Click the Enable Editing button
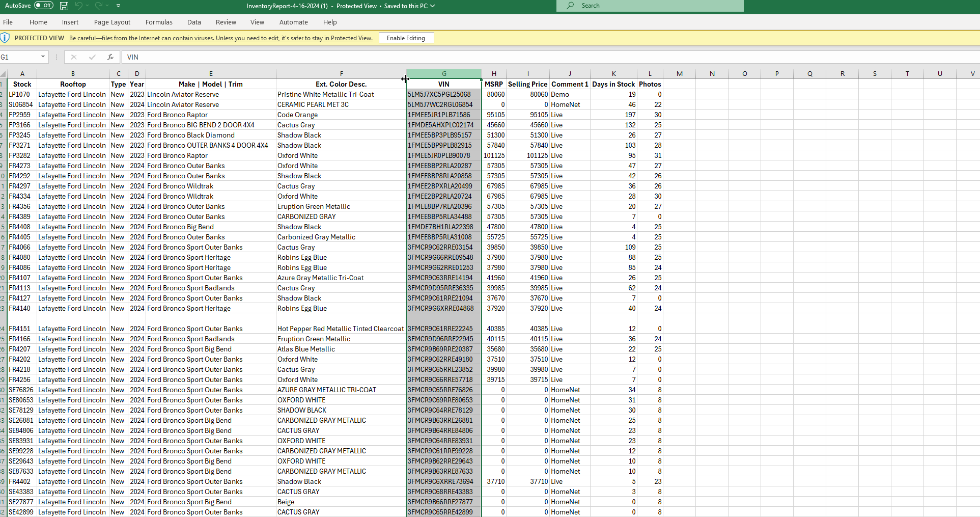 406,38
